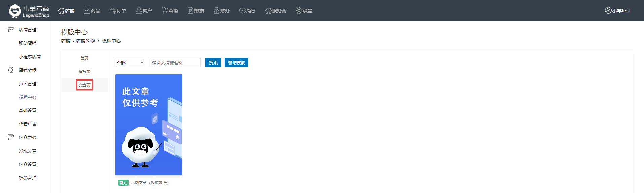Open the 营销 marketing icon

coord(165,11)
